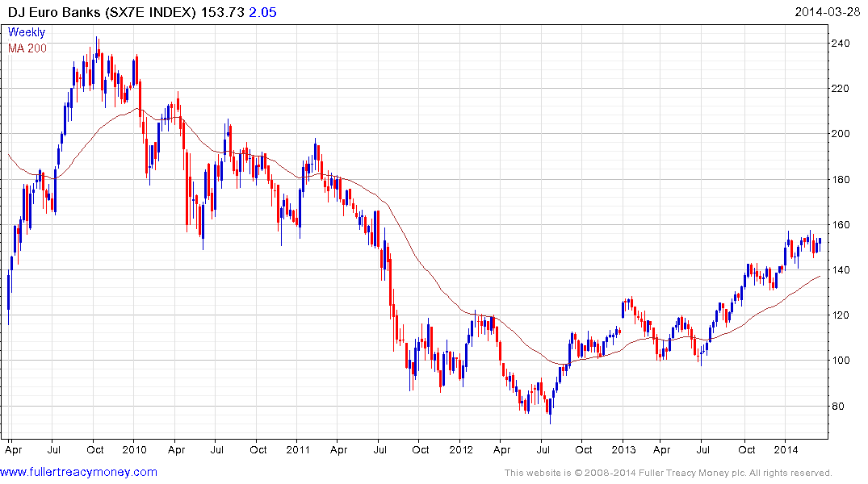The width and height of the screenshot is (868, 484).
Task: Select the chart title DJ Euro Banks (SX7E INDEX)
Action: (102, 12)
